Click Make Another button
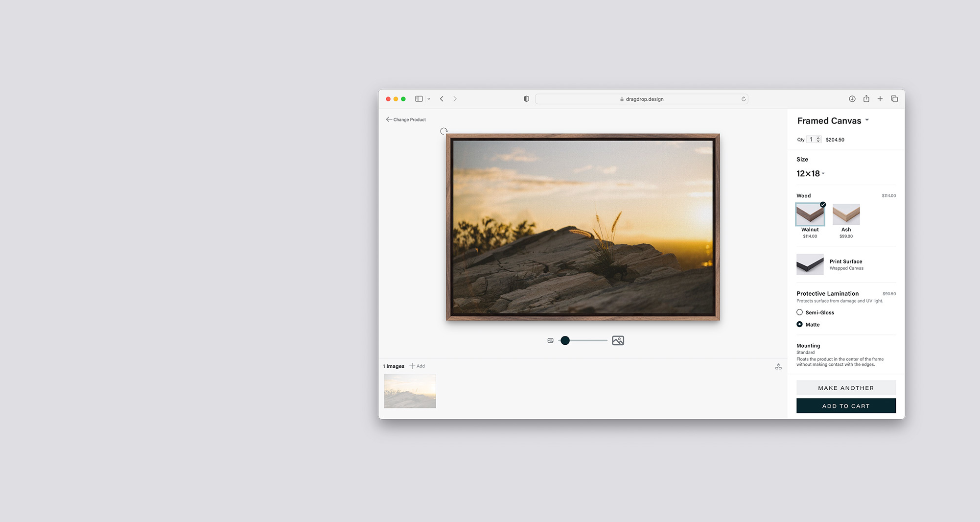 click(845, 388)
